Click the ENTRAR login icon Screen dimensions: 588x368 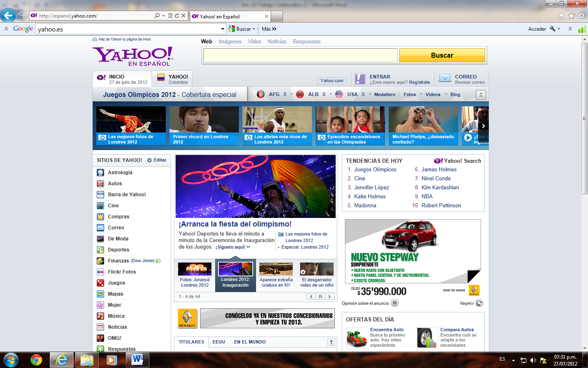360,79
